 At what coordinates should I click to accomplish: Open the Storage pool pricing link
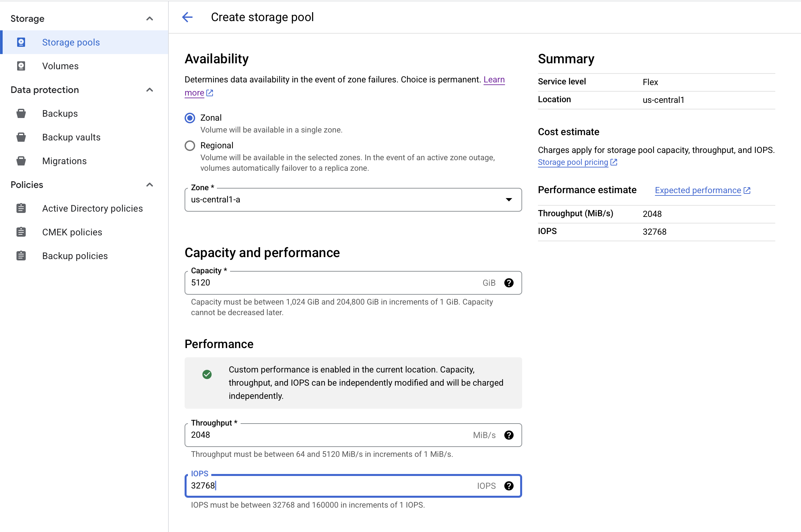click(x=573, y=162)
